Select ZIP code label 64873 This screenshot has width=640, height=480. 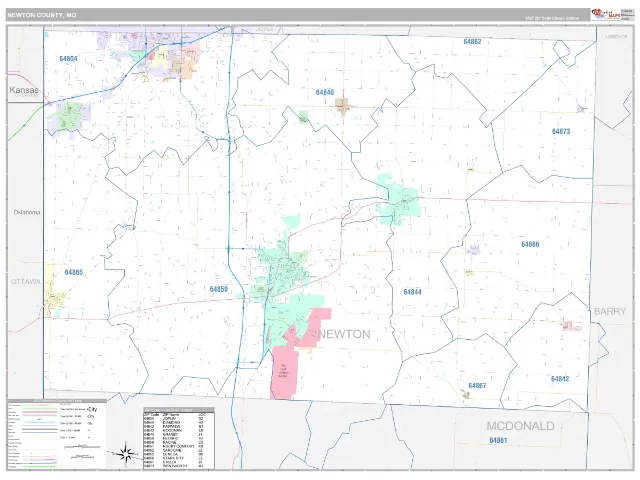click(x=561, y=131)
